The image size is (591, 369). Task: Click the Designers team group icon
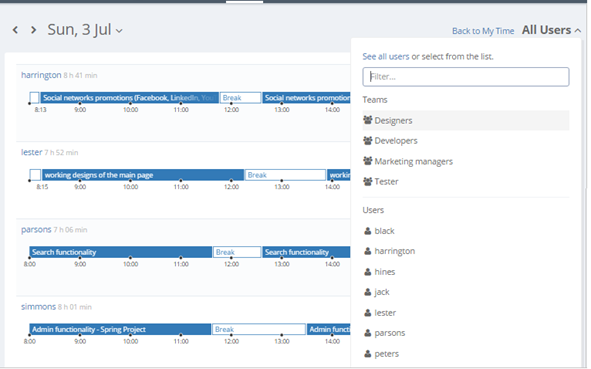click(x=367, y=120)
